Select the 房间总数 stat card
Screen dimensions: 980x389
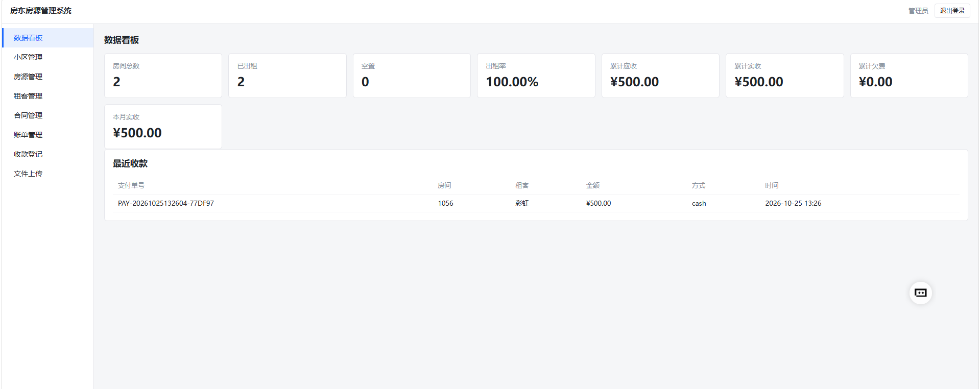(x=163, y=76)
